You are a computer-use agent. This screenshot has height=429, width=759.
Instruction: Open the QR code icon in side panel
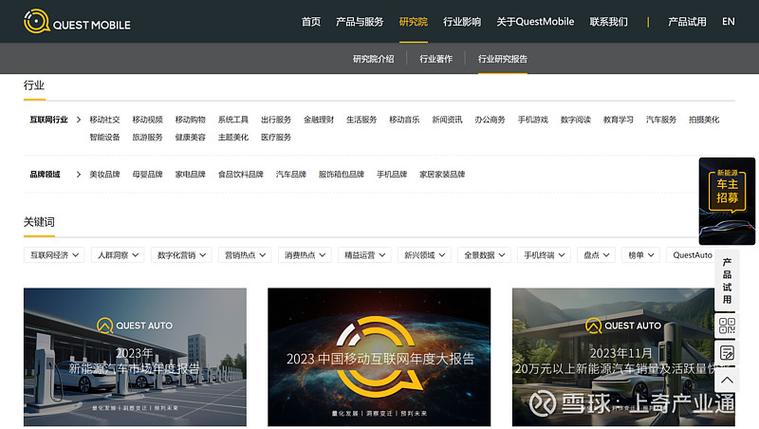(727, 326)
